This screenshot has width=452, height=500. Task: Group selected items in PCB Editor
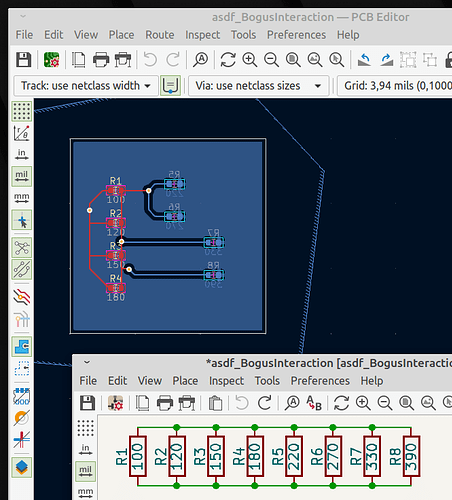point(408,60)
